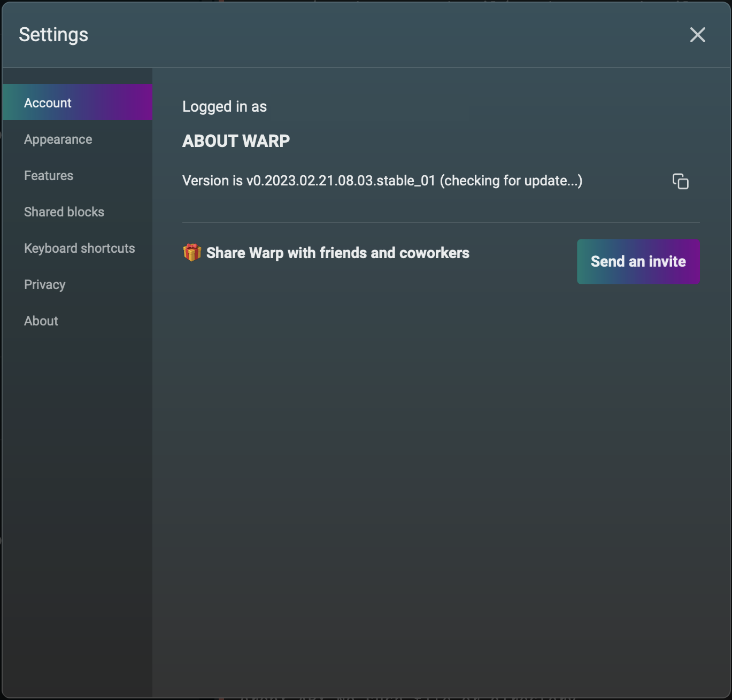Image resolution: width=732 pixels, height=700 pixels.
Task: Click 'Share Warp with friends and coworkers' text
Action: (x=337, y=253)
